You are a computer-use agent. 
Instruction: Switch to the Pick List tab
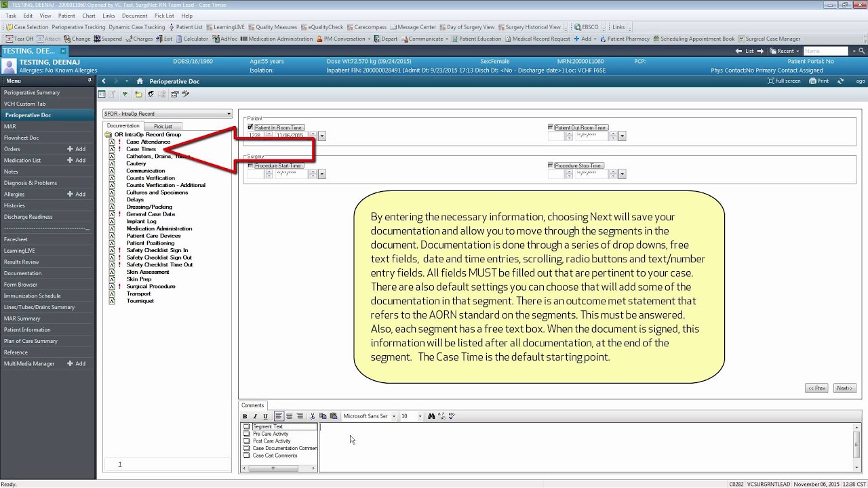163,126
